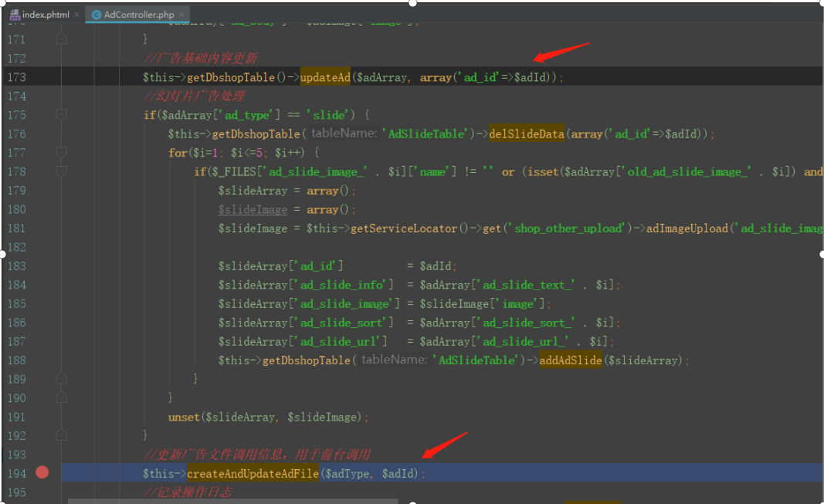
Task: Click the $adType argument on line 194
Action: [x=347, y=474]
